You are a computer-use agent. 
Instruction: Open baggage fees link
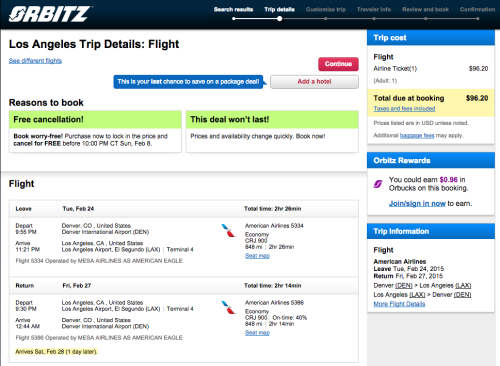coord(417,135)
